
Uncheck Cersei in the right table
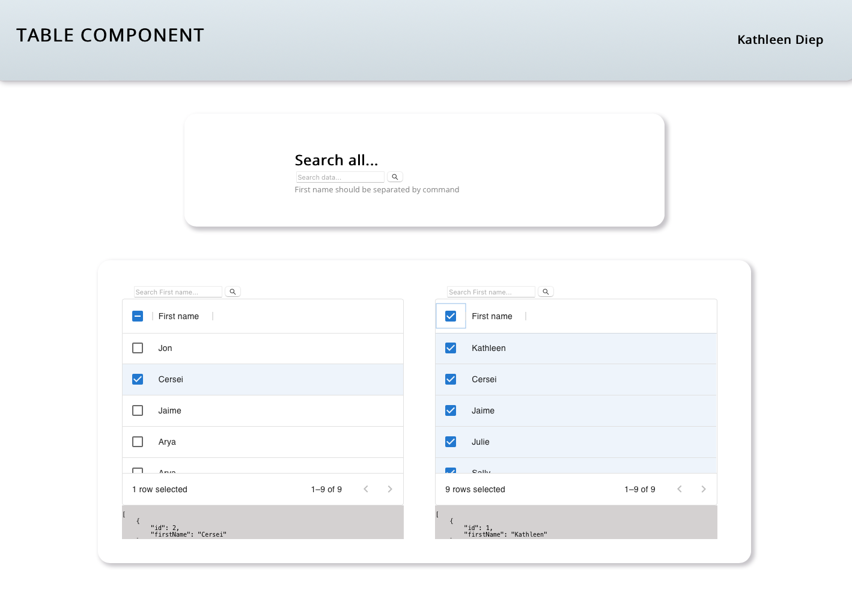coord(451,379)
